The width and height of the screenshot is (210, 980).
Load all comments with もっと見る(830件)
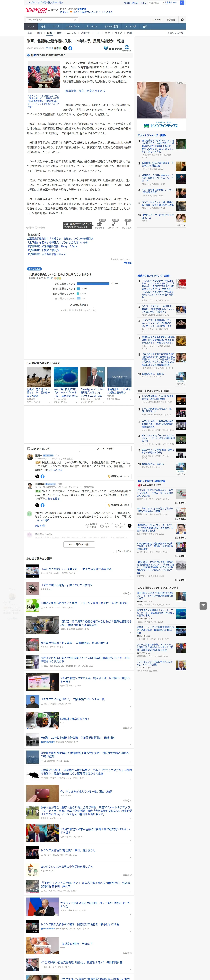point(79,544)
